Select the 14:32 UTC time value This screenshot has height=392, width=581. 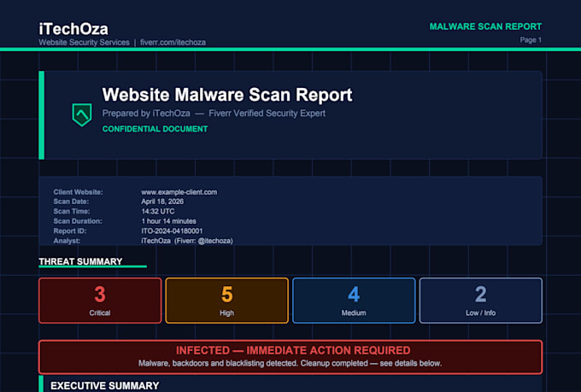(x=158, y=211)
